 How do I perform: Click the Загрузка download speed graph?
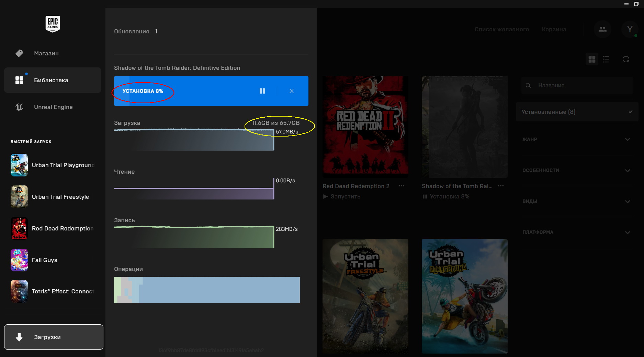point(194,140)
